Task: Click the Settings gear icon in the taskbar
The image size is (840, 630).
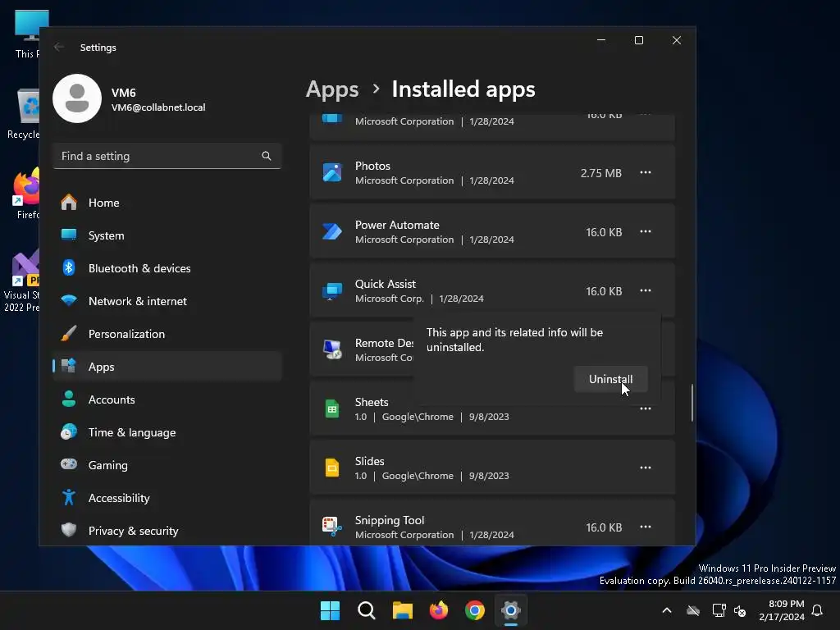Action: 511,610
